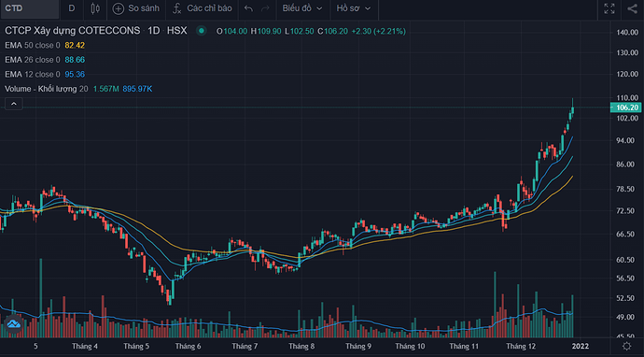Image resolution: width=644 pixels, height=357 pixels.
Task: Click the Tháng 4 time axis label
Action: [x=85, y=346]
